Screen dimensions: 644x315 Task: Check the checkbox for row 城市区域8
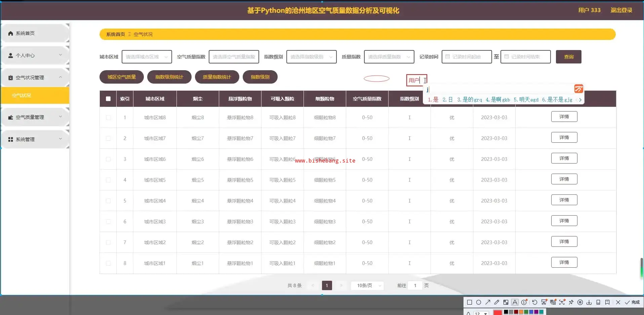(x=108, y=118)
